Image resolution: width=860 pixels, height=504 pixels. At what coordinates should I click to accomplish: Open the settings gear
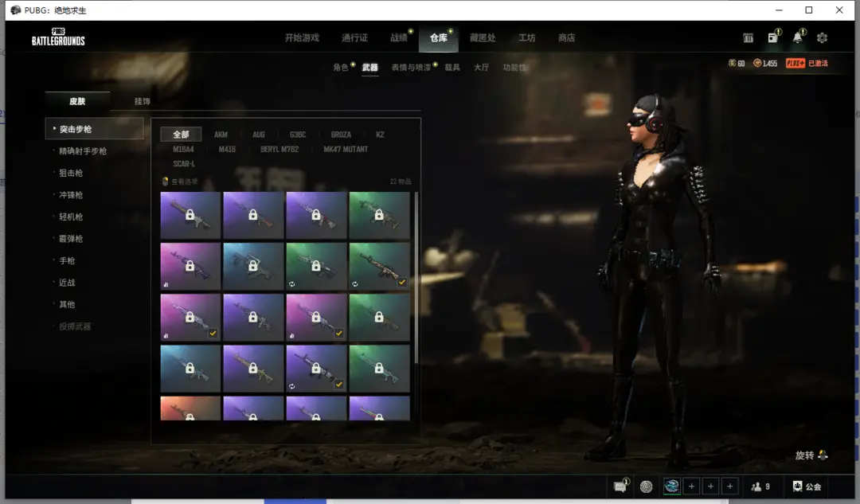tap(822, 38)
